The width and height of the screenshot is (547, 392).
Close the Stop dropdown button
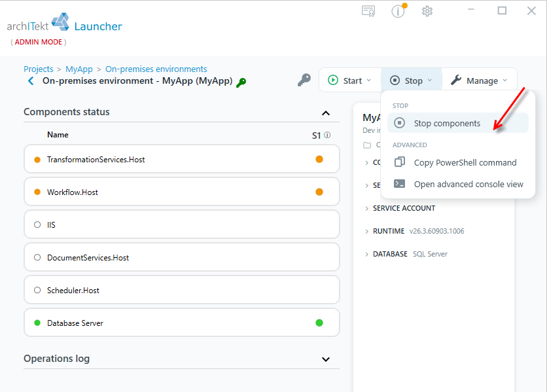click(x=412, y=80)
